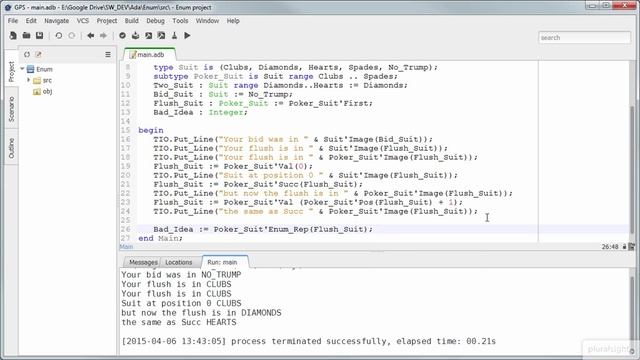Image resolution: width=640 pixels, height=360 pixels.
Task: Click line 26 Bad_Idea assignment statement
Action: coord(263,229)
